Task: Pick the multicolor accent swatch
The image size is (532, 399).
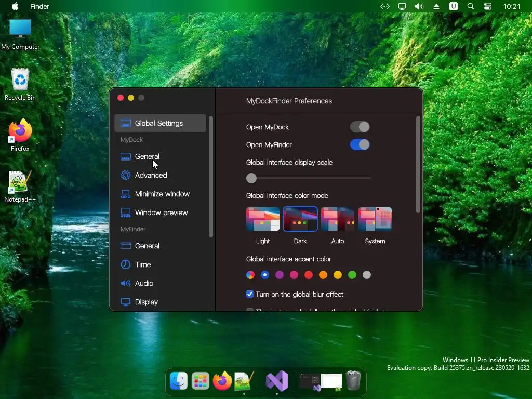Action: (x=250, y=275)
